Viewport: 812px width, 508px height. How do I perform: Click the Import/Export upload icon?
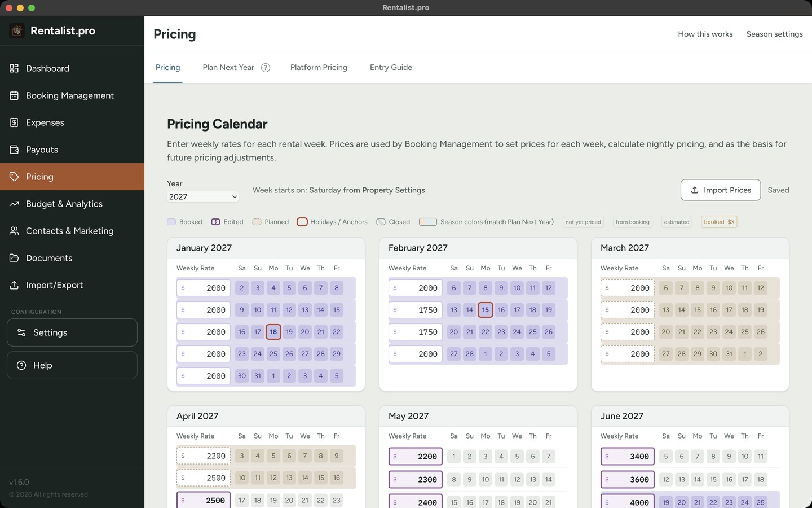coord(14,285)
